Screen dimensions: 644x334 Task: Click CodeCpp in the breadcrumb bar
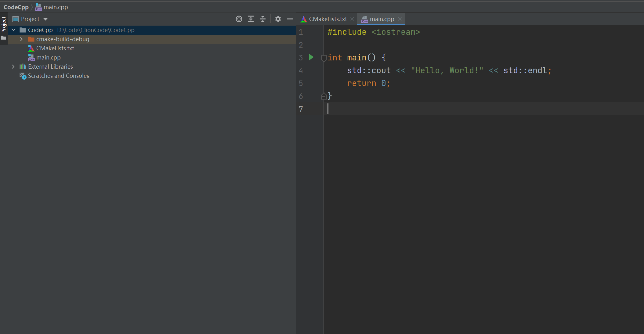pyautogui.click(x=16, y=7)
